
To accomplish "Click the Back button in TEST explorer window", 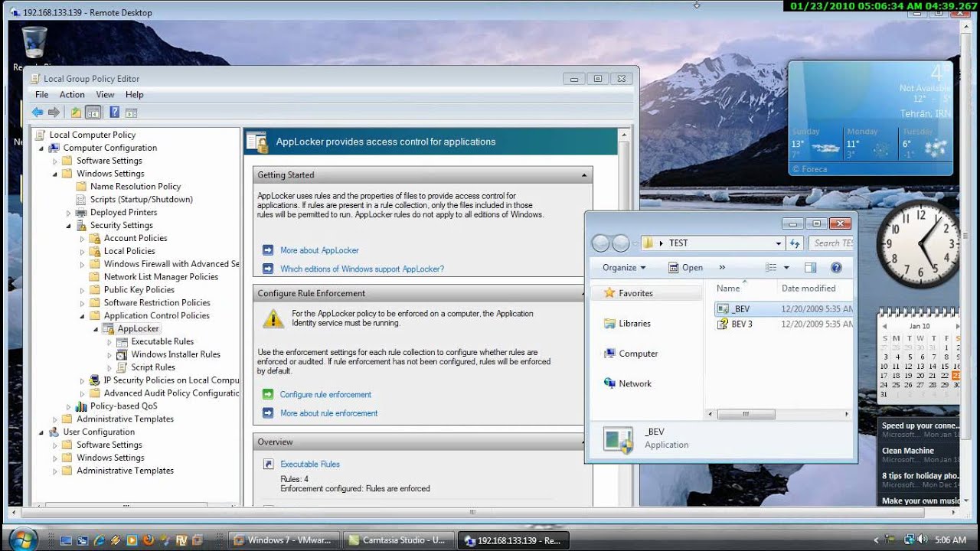I will [x=601, y=243].
